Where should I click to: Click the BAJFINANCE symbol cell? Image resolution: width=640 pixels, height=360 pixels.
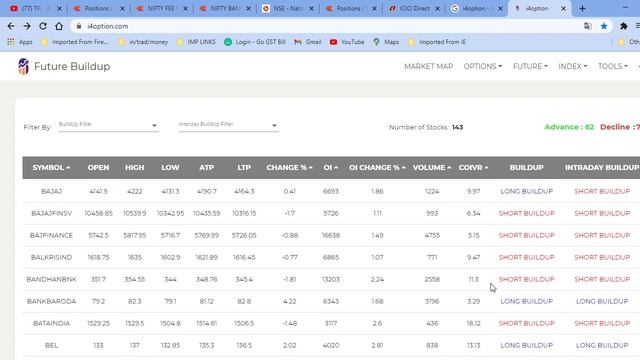click(51, 236)
